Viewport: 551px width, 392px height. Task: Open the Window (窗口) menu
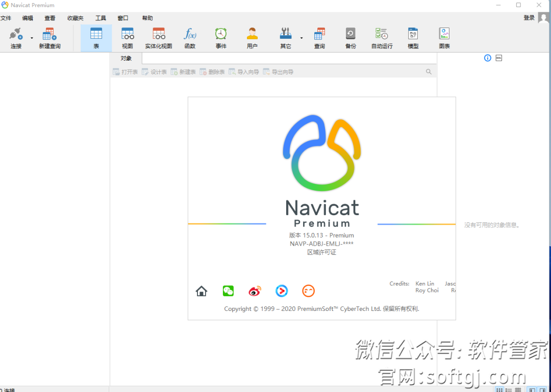123,18
